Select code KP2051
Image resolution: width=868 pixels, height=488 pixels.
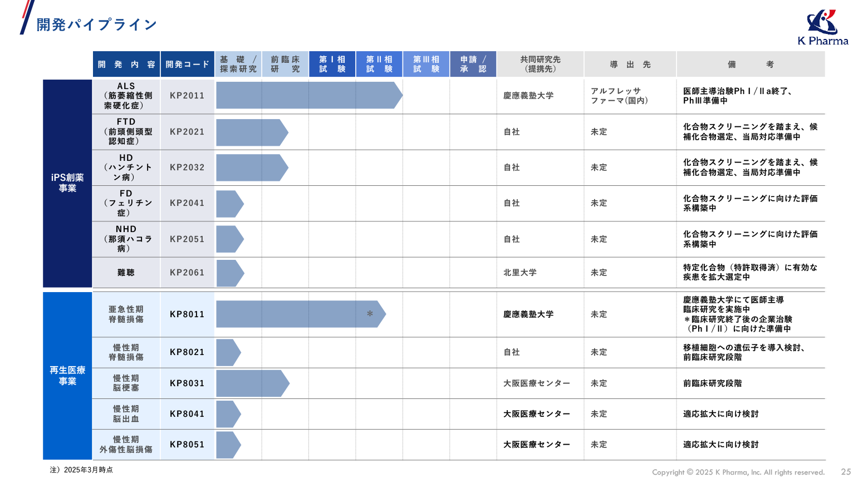click(x=187, y=239)
